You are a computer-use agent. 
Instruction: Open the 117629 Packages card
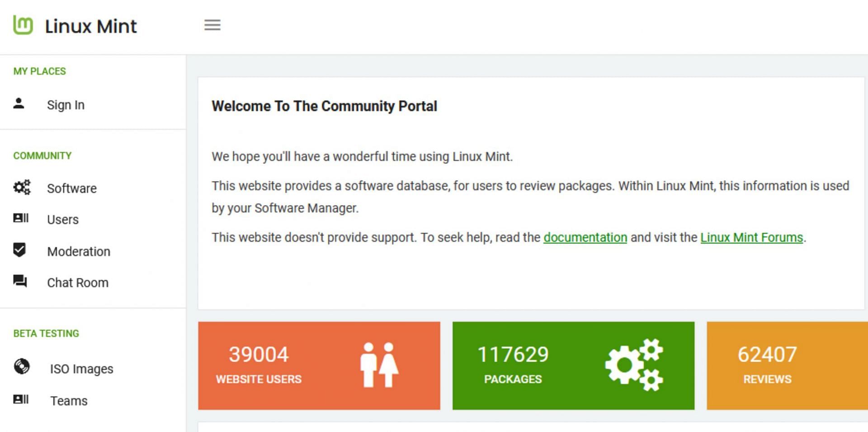pos(573,366)
